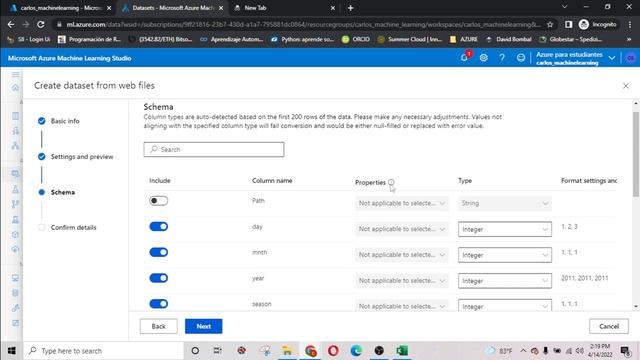Screen dimensions: 640x360
Task: Show Properties info tooltip icon
Action: click(x=391, y=182)
